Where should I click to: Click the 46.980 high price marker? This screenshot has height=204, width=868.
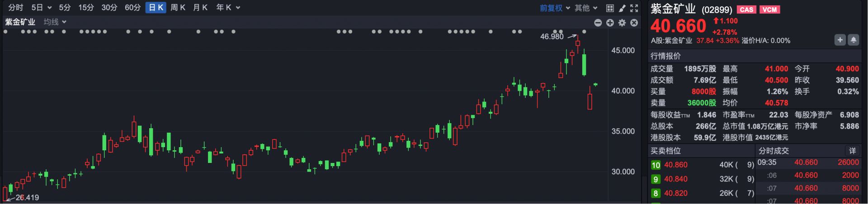click(x=552, y=37)
